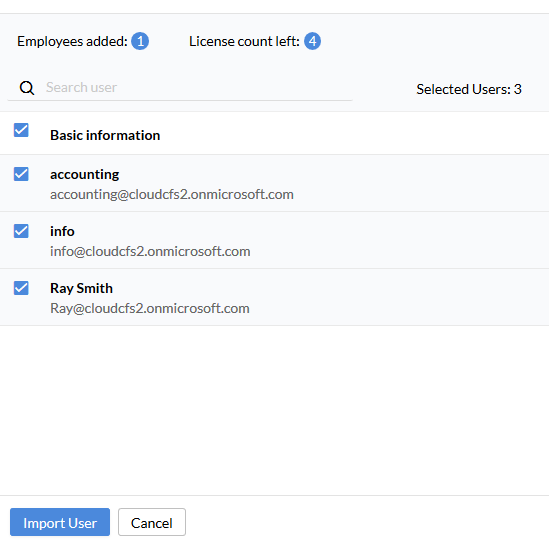This screenshot has height=540, width=549.
Task: Click the License count left badge
Action: tap(312, 41)
